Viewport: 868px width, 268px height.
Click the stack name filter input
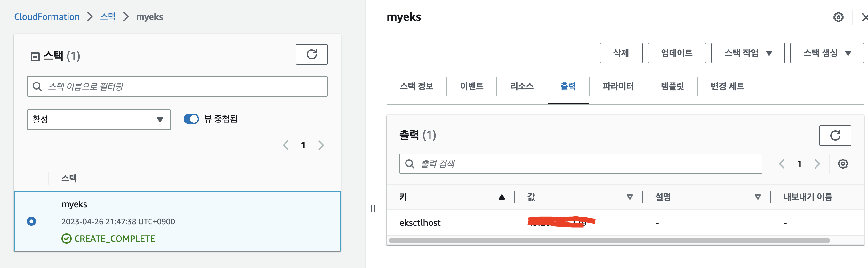click(x=177, y=87)
